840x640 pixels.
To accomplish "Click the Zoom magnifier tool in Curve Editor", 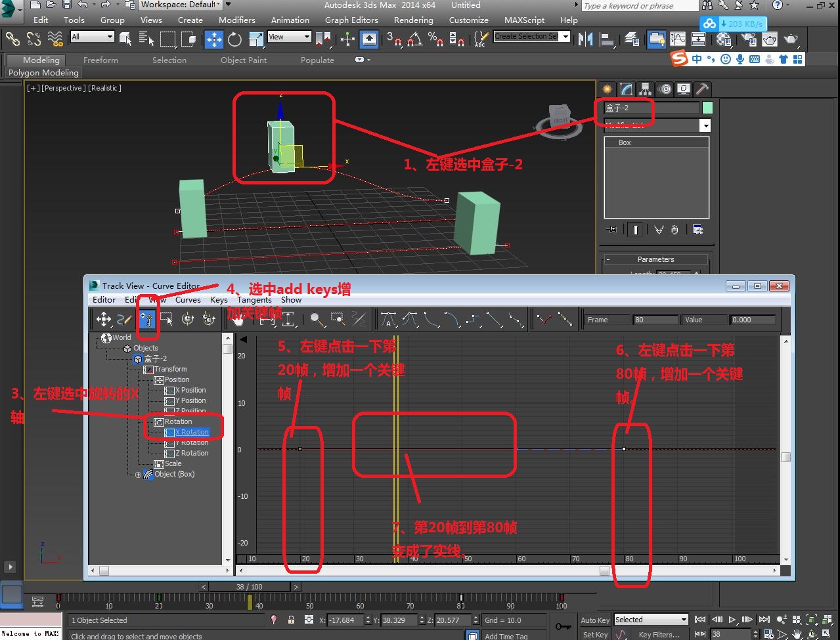I will (x=317, y=320).
